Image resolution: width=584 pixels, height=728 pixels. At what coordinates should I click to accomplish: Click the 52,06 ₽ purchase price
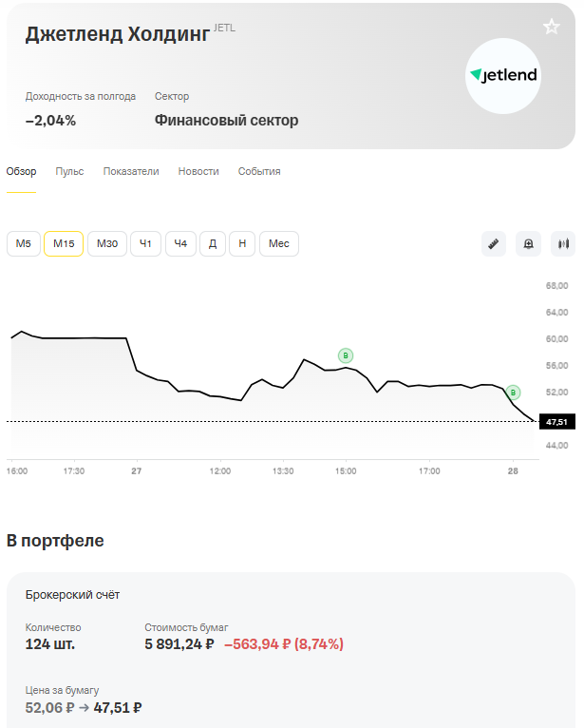coord(49,708)
